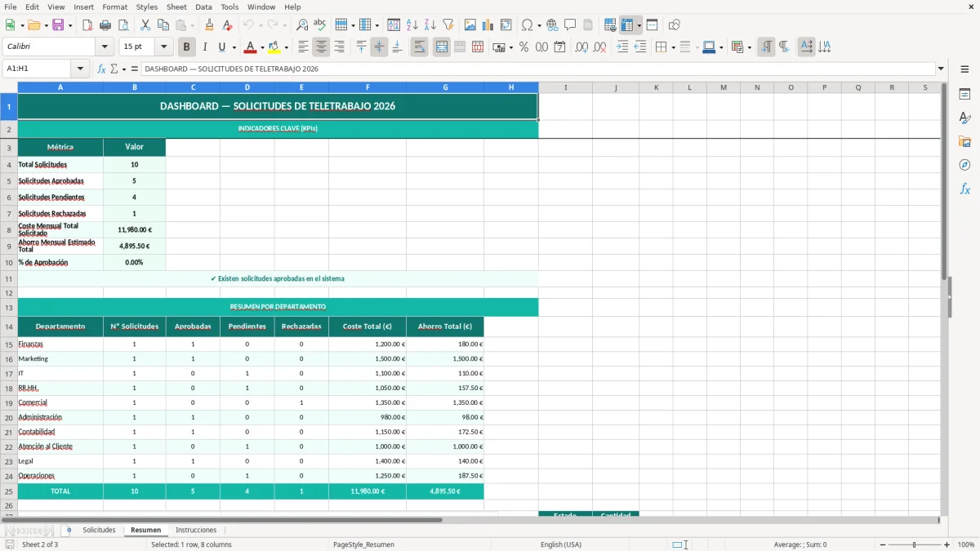Expand the font size dropdown

[x=163, y=47]
